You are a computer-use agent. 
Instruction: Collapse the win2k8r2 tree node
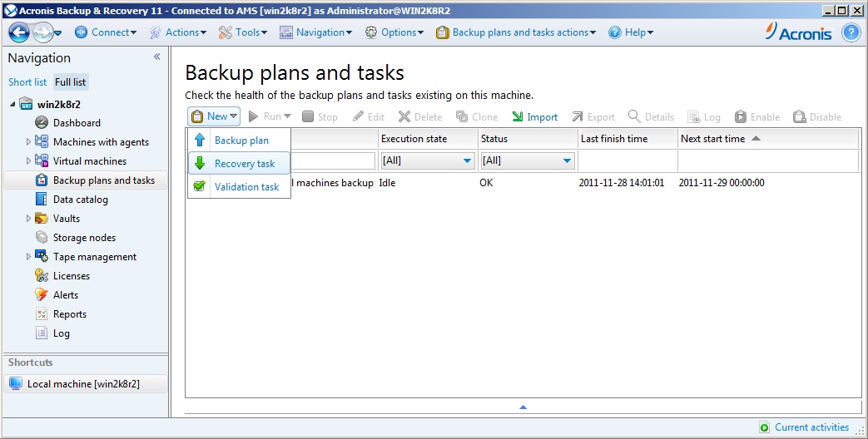point(12,104)
